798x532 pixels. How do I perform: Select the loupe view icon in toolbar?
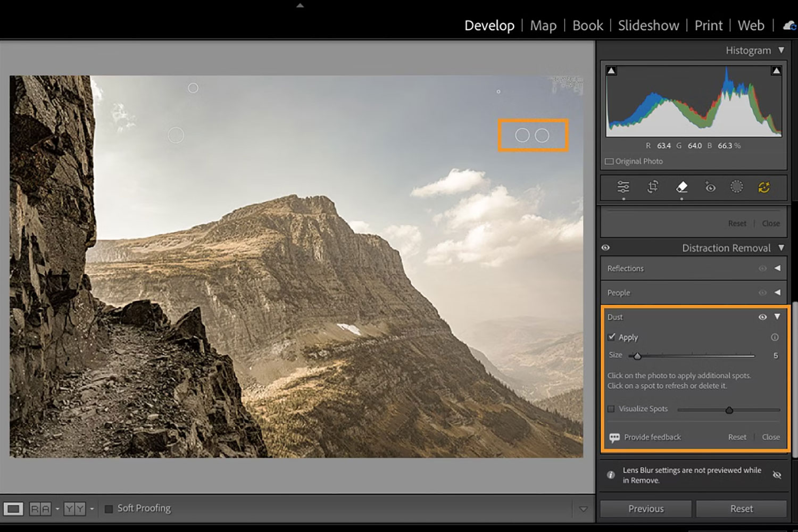(13, 509)
